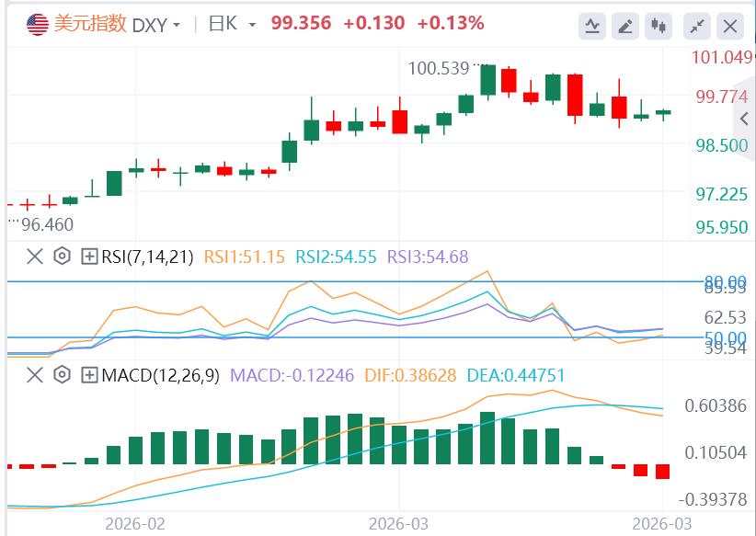
Task: Click the 101.049 price axis label
Action: (x=722, y=58)
